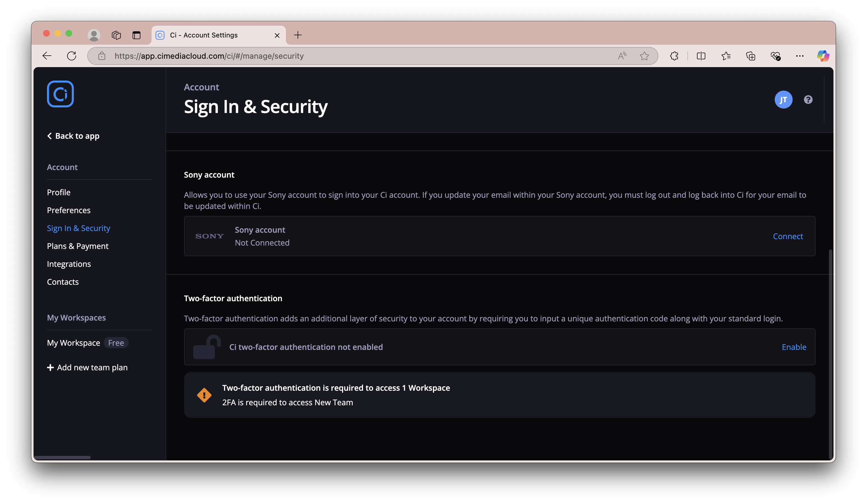Open the JT user avatar menu

(783, 100)
